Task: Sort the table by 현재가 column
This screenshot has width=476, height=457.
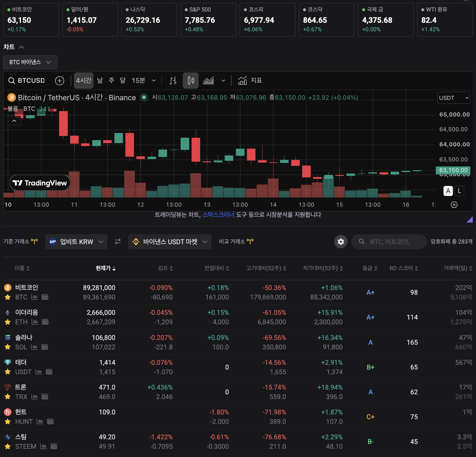Action: (x=106, y=268)
